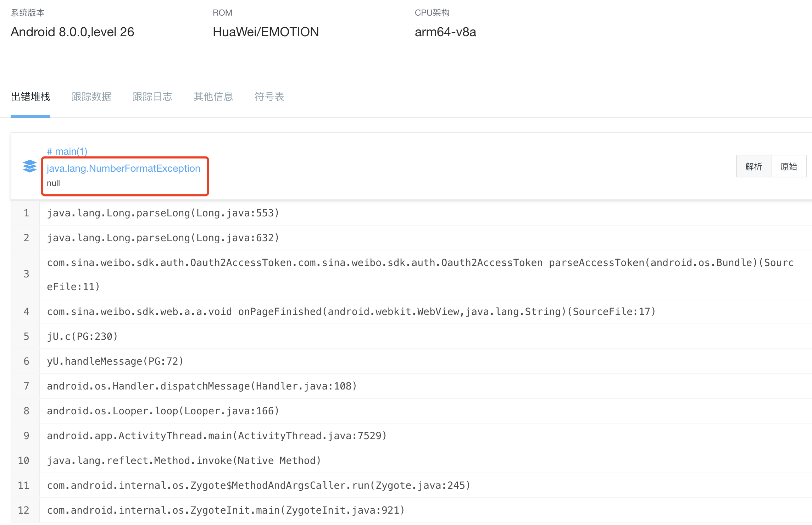Screen dimensions: 812x525
Task: Click the onPageFinished stack frame line
Action: [351, 311]
